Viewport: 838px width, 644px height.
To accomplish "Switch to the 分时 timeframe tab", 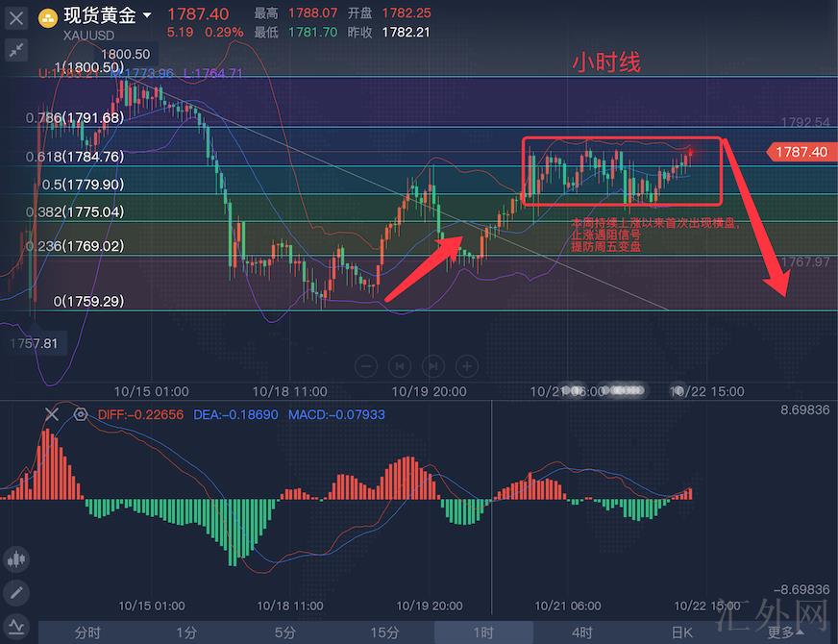I will click(87, 632).
